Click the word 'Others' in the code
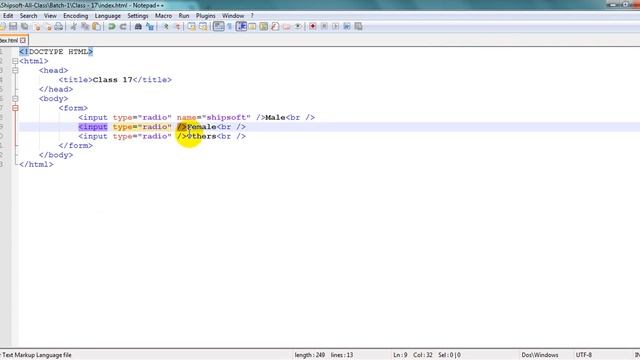This screenshot has width=640, height=360. point(202,136)
